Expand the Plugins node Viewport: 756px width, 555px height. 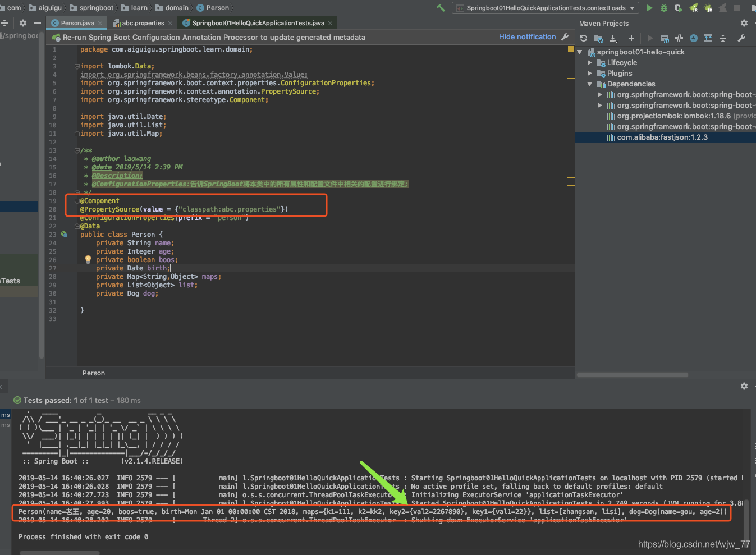coord(590,74)
